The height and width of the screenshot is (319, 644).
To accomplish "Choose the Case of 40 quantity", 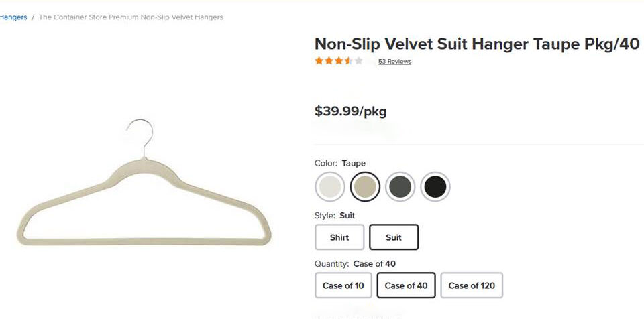I will tap(407, 285).
